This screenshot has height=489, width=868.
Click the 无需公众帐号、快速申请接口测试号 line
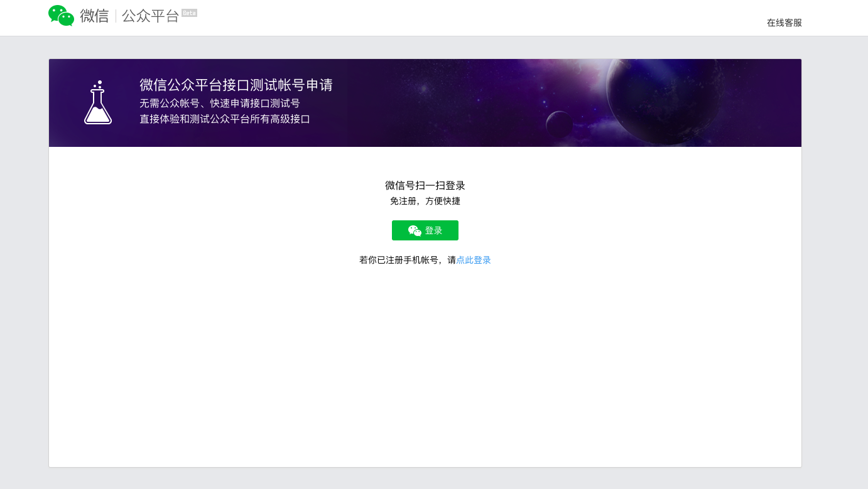(x=220, y=103)
